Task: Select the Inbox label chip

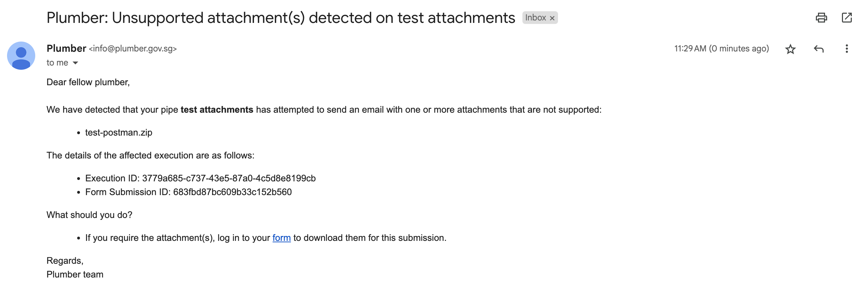Action: tap(535, 18)
